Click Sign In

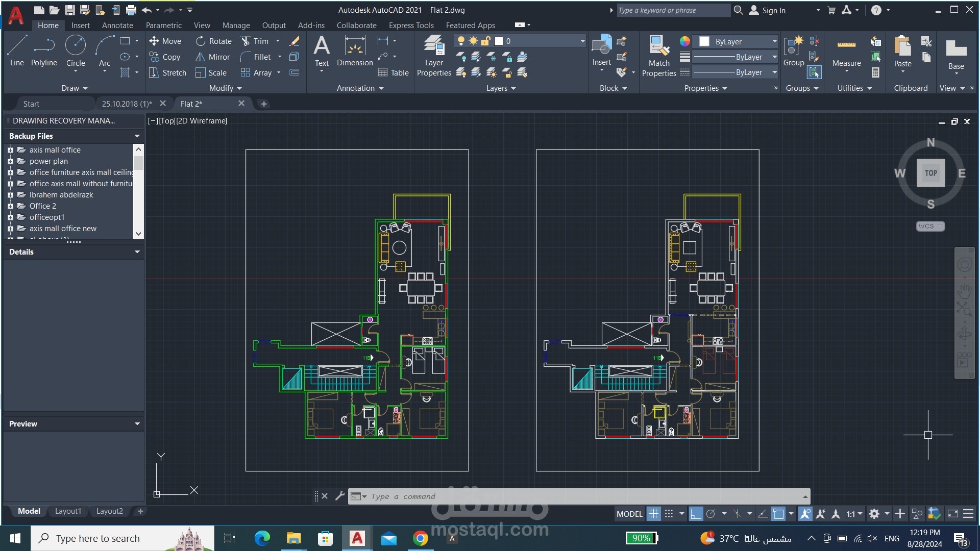pos(768,10)
